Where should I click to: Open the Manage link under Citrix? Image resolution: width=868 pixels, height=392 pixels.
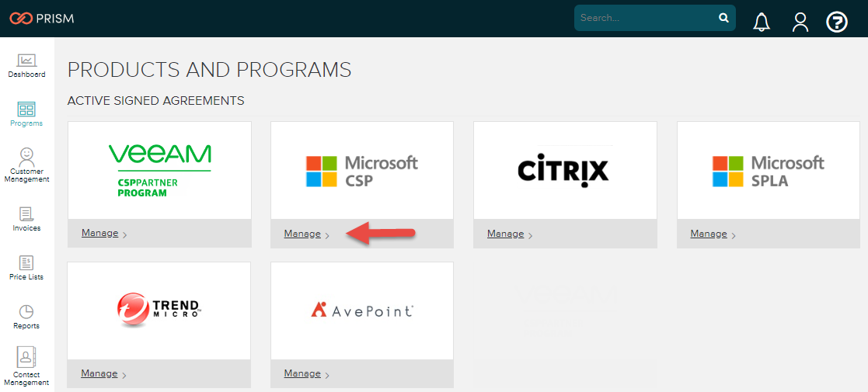click(505, 234)
